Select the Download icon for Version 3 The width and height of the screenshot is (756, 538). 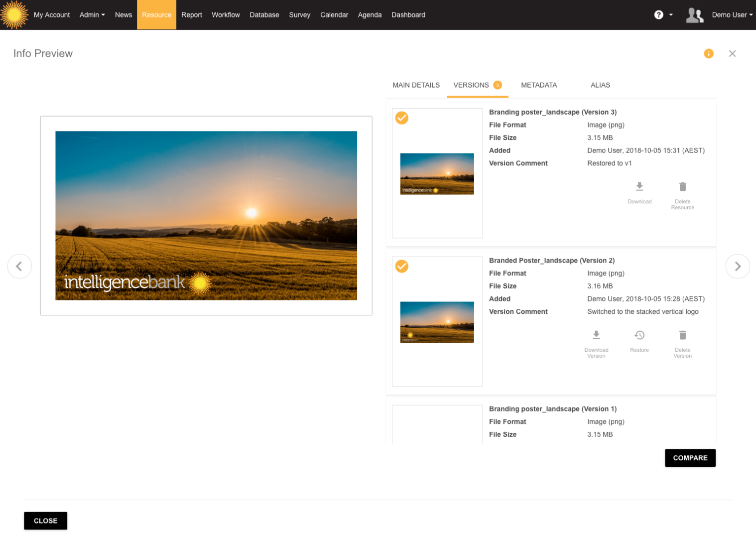[x=639, y=187]
